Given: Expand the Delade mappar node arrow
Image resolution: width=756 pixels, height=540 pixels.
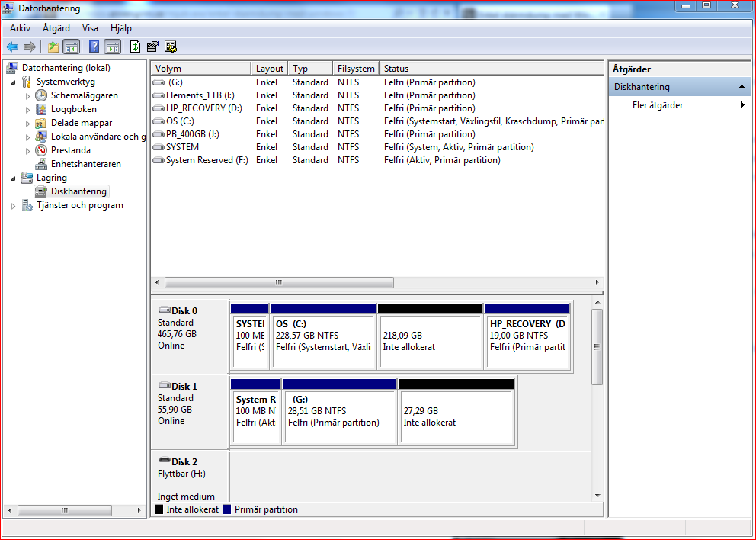Looking at the screenshot, I should (x=27, y=124).
